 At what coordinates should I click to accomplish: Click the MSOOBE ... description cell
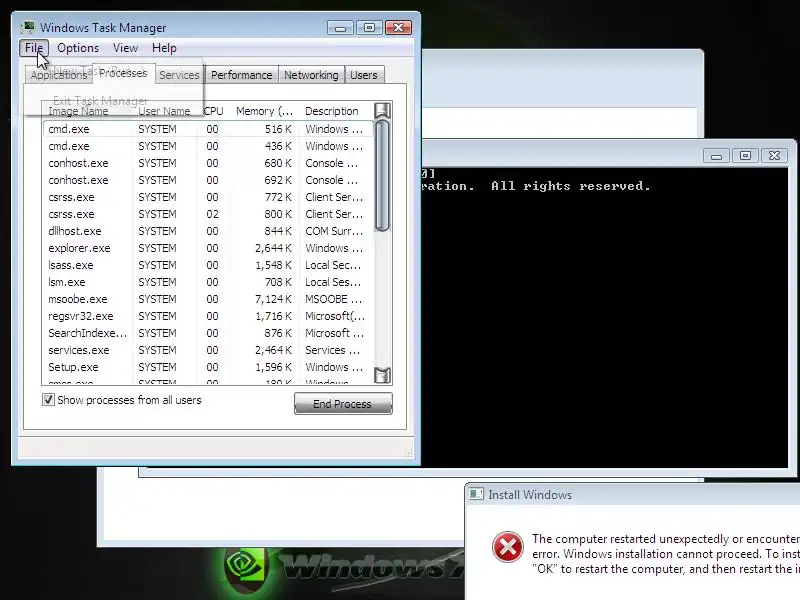pos(334,299)
